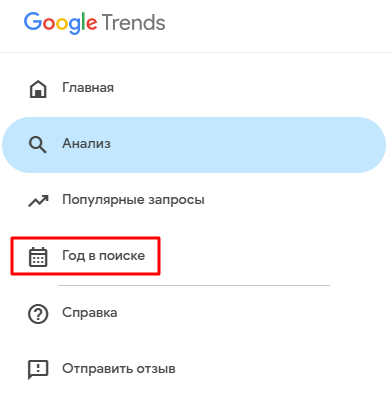This screenshot has height=418, width=392.
Task: Click the word запросы in popular queries item
Action: (x=176, y=201)
